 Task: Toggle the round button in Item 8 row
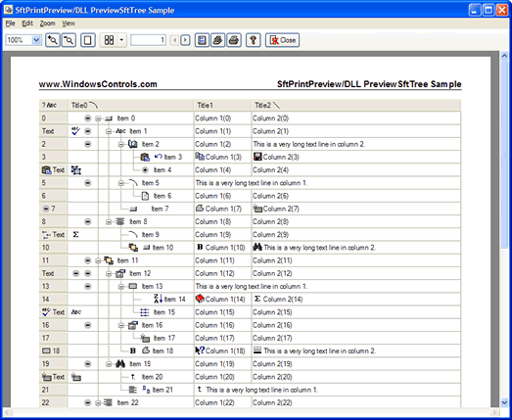87,222
